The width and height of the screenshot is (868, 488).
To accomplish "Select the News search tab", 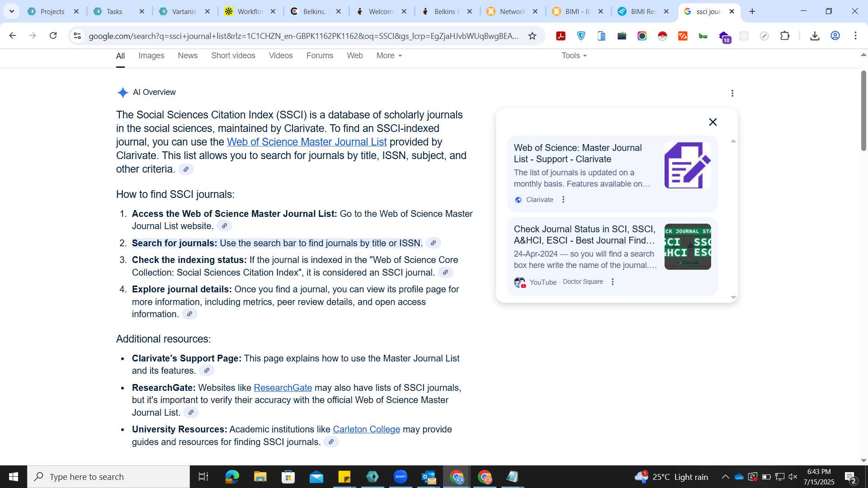I will click(x=188, y=56).
